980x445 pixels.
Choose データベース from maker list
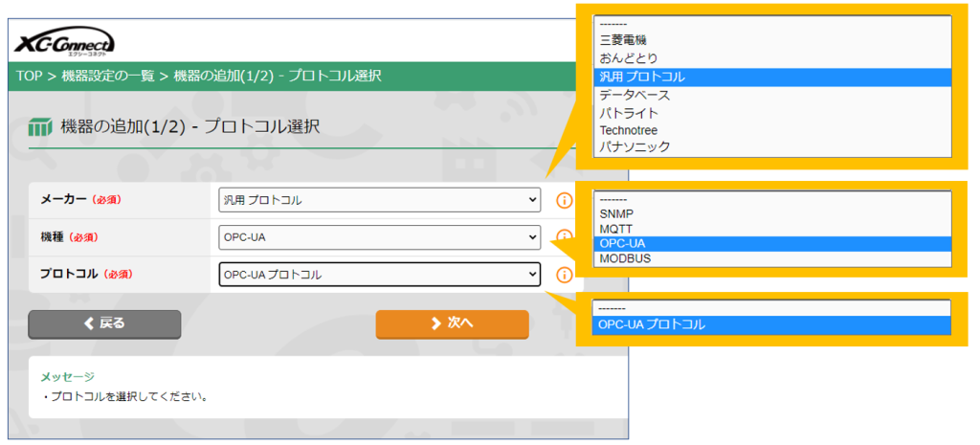[635, 95]
